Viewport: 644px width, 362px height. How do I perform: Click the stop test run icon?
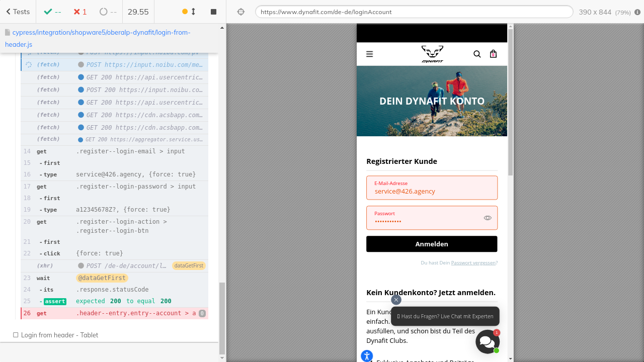[213, 12]
